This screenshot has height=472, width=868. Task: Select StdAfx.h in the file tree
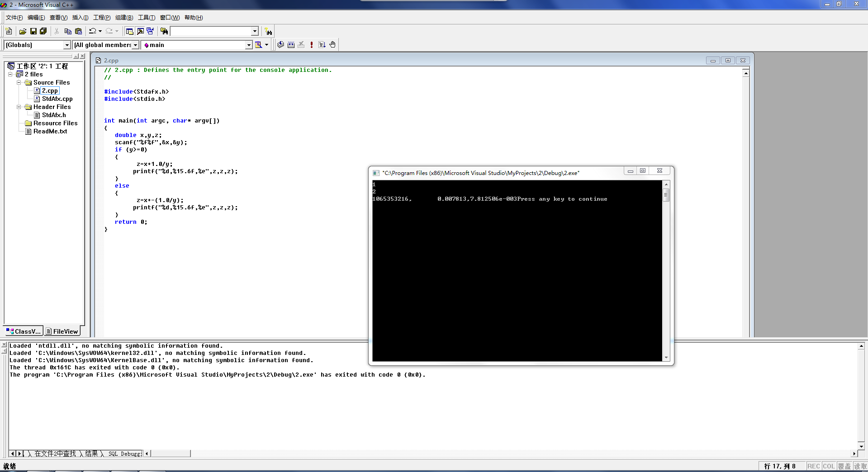point(54,115)
